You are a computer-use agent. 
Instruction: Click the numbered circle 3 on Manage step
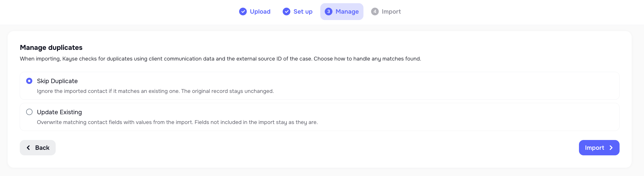328,12
